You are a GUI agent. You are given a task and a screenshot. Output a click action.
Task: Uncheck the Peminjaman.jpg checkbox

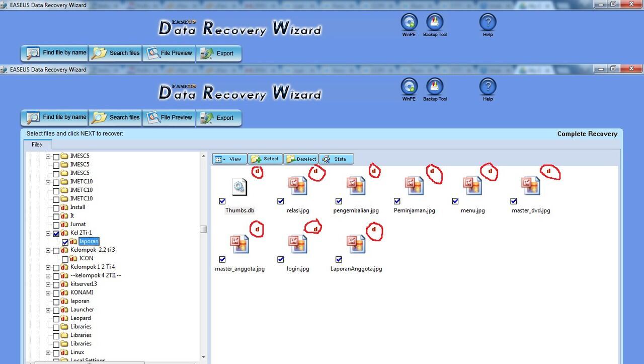397,201
